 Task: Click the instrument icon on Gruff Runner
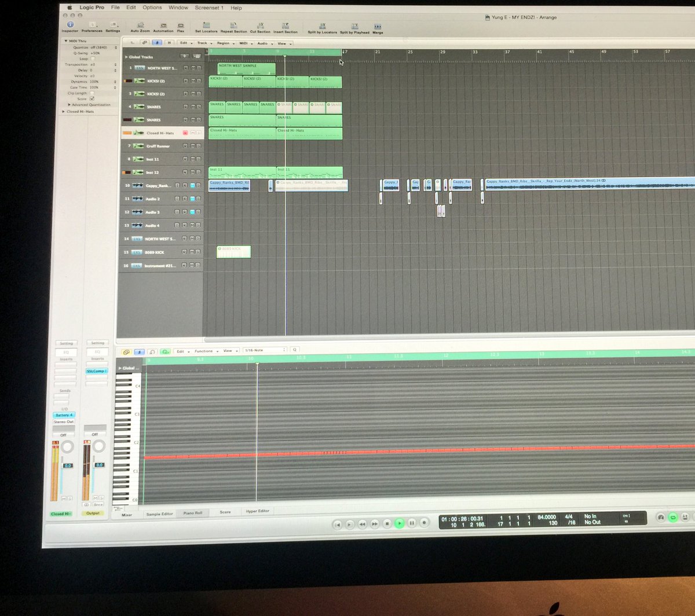[139, 146]
